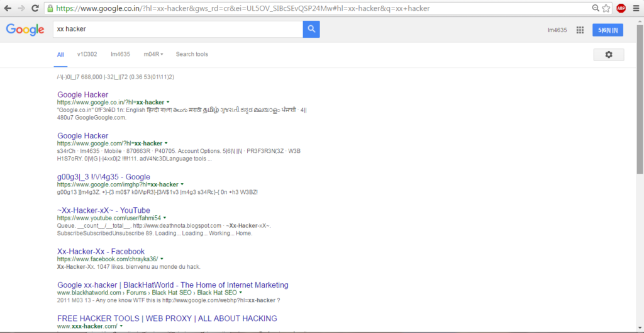The height and width of the screenshot is (333, 644).
Task: Click the https://www.facebook.com/chrayka36/ green URL
Action: coord(107,259)
